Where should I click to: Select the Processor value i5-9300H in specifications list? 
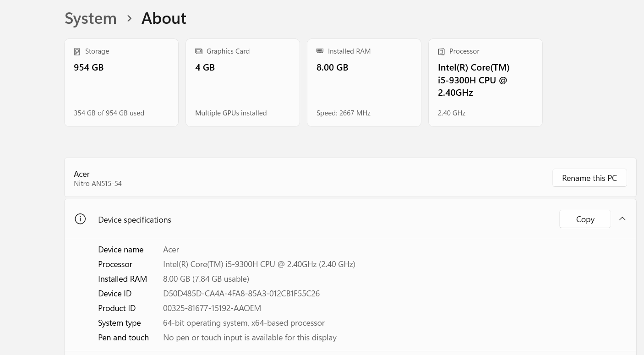click(259, 264)
